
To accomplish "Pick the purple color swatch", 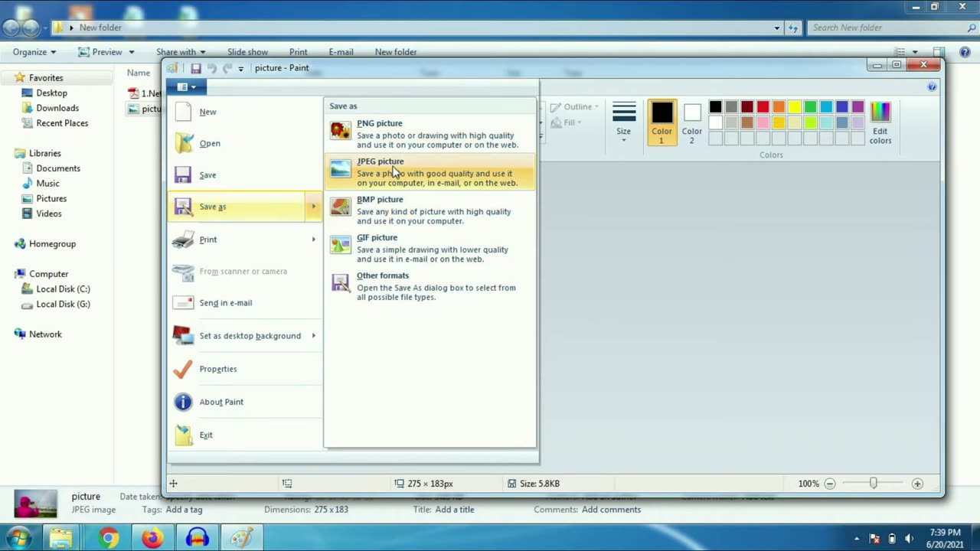I will click(x=857, y=107).
